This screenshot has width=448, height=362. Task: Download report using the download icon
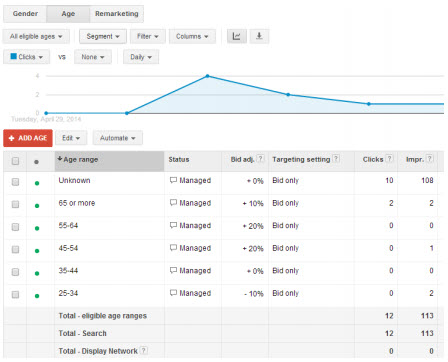tap(259, 36)
